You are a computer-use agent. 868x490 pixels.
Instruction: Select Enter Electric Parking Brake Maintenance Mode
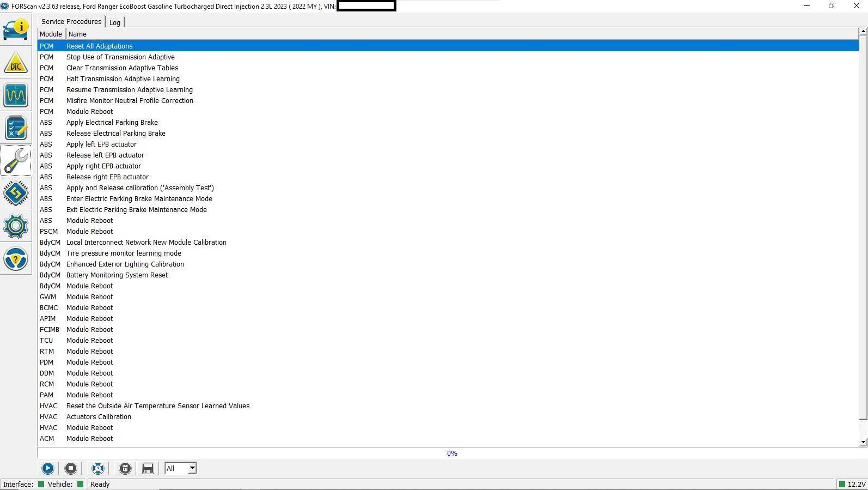(448, 198)
